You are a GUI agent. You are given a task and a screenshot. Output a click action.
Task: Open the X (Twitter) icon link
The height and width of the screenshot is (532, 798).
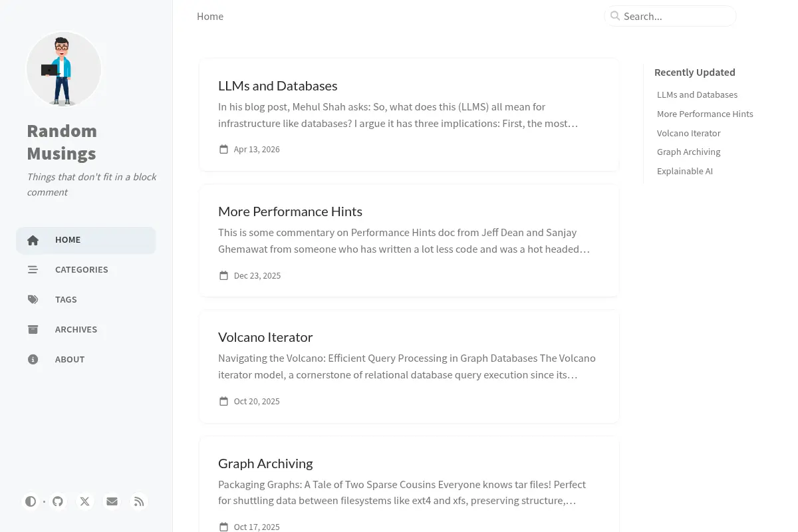point(85,501)
